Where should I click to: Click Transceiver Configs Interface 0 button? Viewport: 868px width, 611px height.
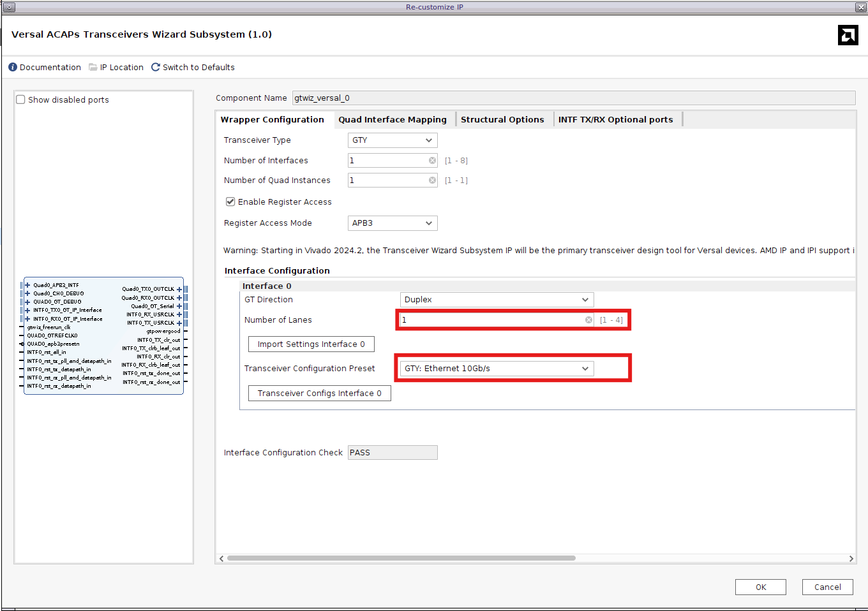coord(319,394)
